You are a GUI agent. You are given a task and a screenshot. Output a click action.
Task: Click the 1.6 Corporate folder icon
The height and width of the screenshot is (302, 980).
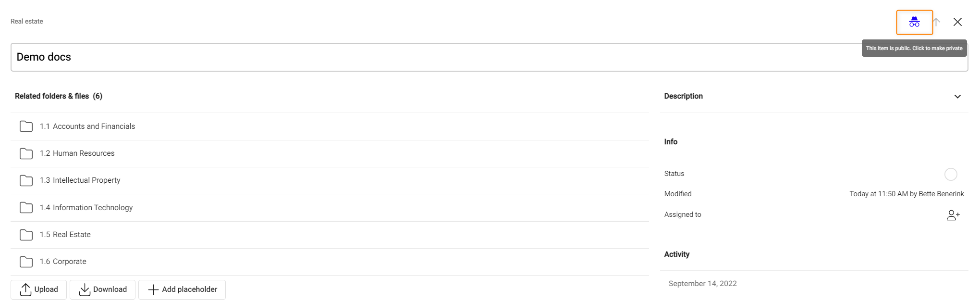click(26, 262)
